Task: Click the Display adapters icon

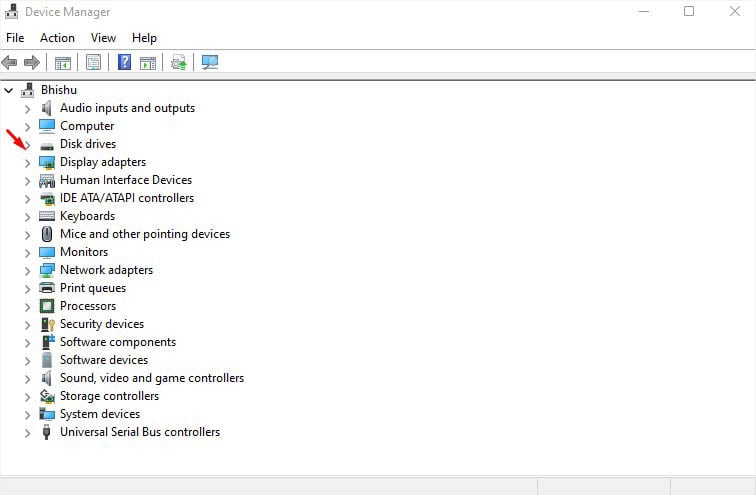Action: [47, 162]
